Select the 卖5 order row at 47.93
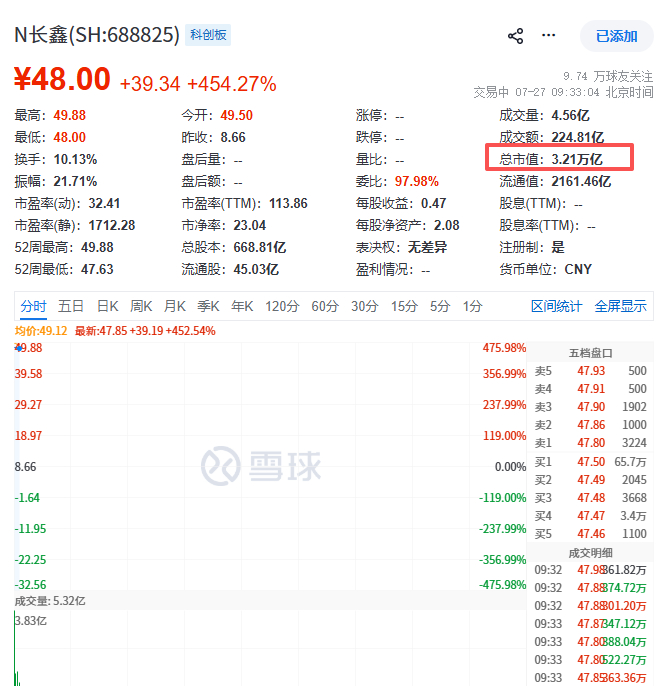 (x=590, y=371)
